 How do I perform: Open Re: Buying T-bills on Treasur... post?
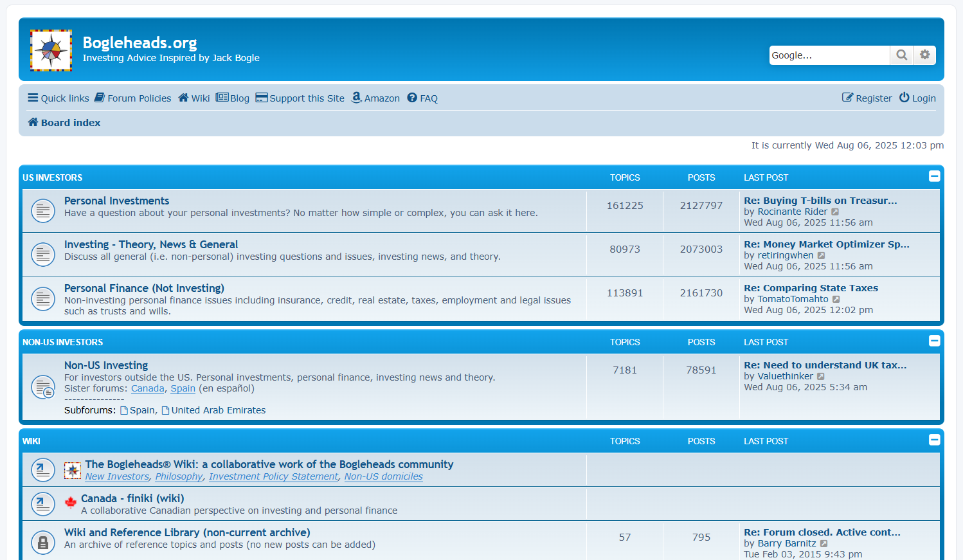tap(820, 201)
